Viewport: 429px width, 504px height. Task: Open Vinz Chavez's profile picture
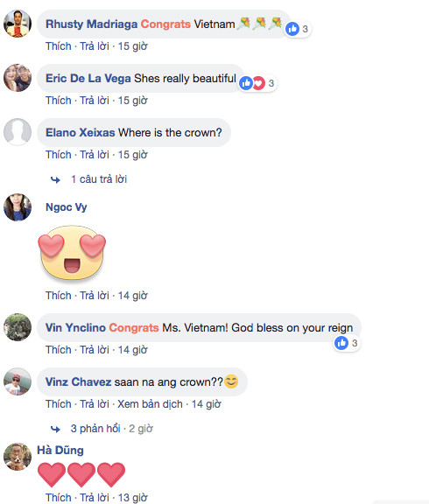point(18,381)
